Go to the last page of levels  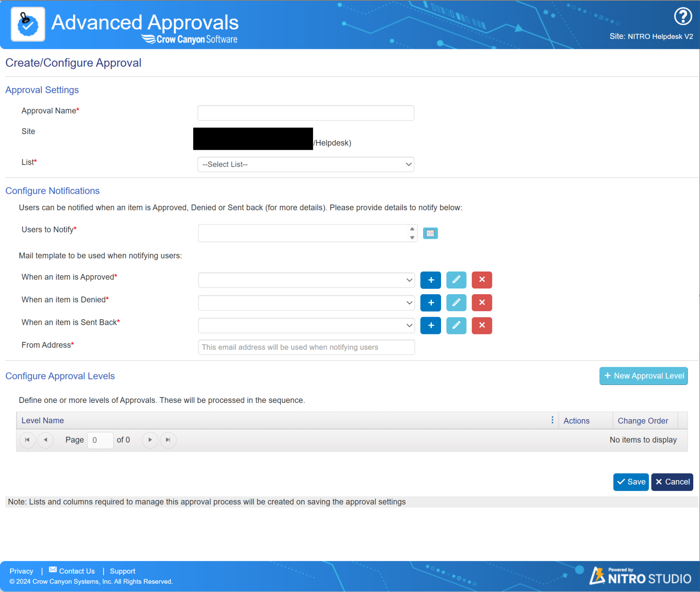coord(168,440)
